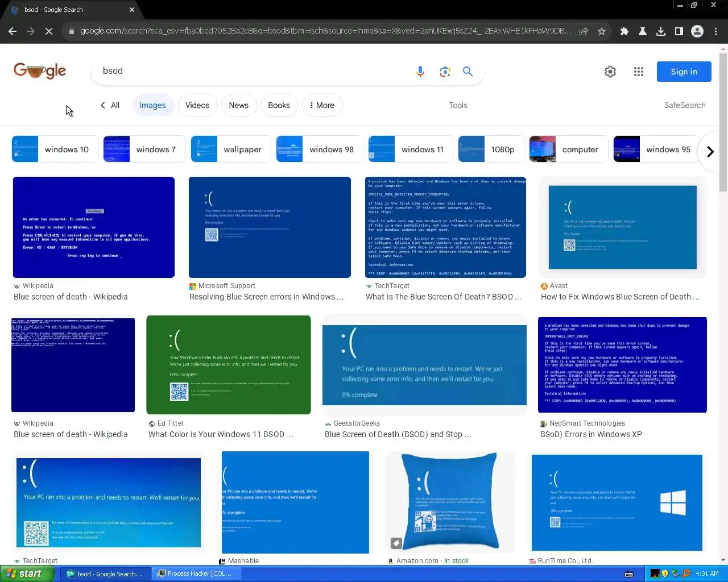
Task: Open the Avast light blue BSOD thumbnail
Action: pyautogui.click(x=623, y=227)
